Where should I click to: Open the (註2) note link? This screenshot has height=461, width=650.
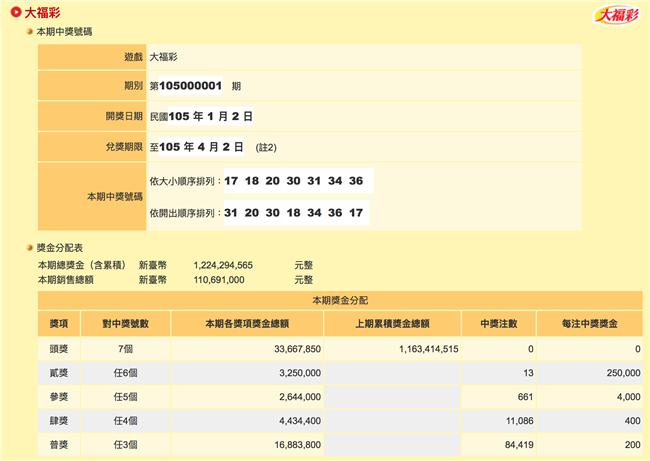266,148
